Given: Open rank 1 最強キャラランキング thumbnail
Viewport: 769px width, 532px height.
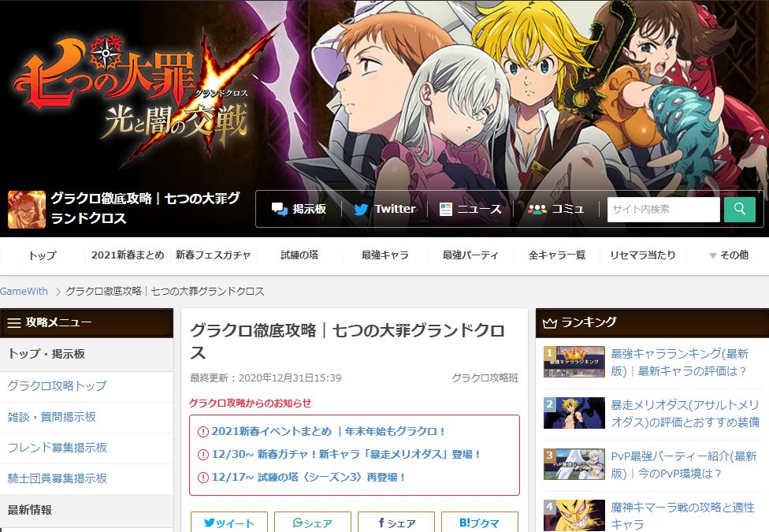Looking at the screenshot, I should [574, 362].
